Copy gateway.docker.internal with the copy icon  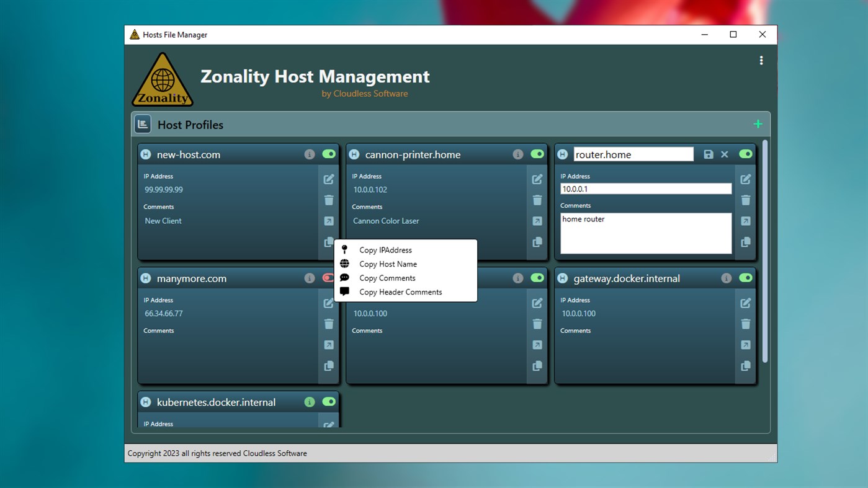coord(745,365)
